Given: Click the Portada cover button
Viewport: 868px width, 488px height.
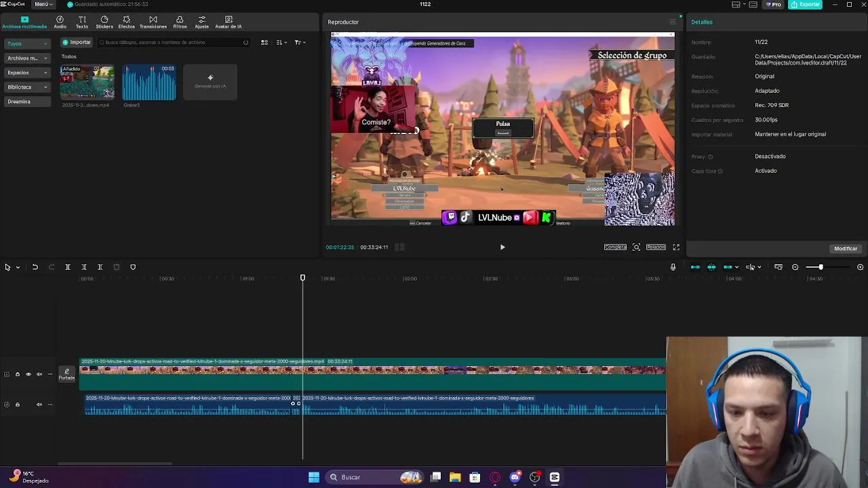Looking at the screenshot, I should pyautogui.click(x=66, y=374).
